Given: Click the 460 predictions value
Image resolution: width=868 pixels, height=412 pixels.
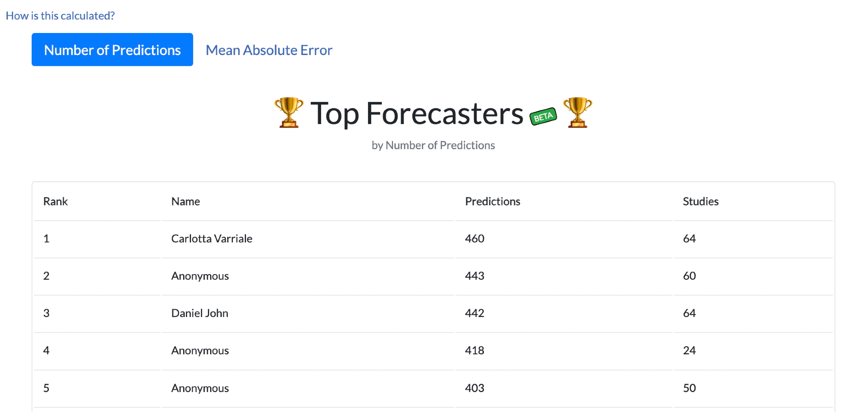Looking at the screenshot, I should click(474, 239).
